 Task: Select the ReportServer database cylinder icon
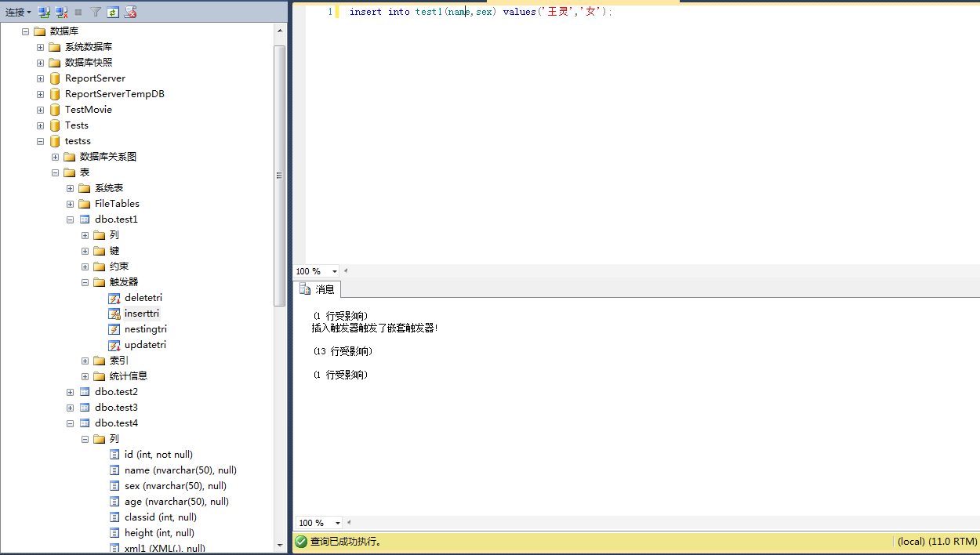pos(55,78)
